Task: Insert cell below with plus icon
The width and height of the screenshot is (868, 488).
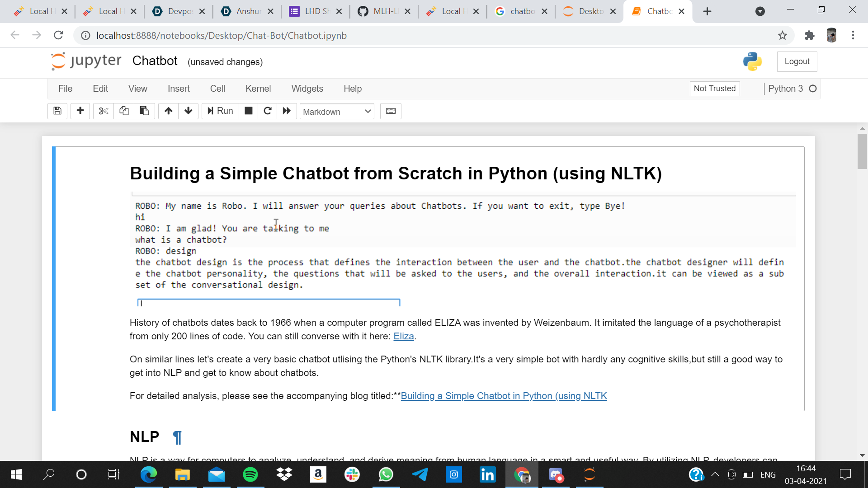Action: pos(80,111)
